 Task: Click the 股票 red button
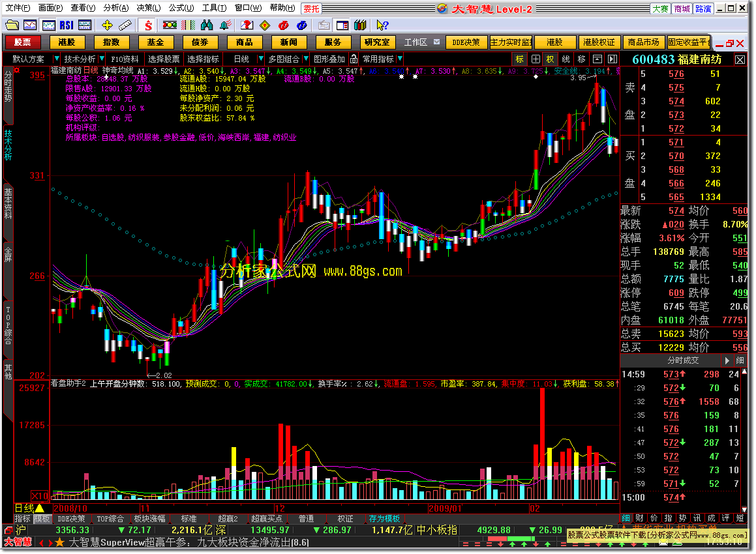pyautogui.click(x=22, y=42)
